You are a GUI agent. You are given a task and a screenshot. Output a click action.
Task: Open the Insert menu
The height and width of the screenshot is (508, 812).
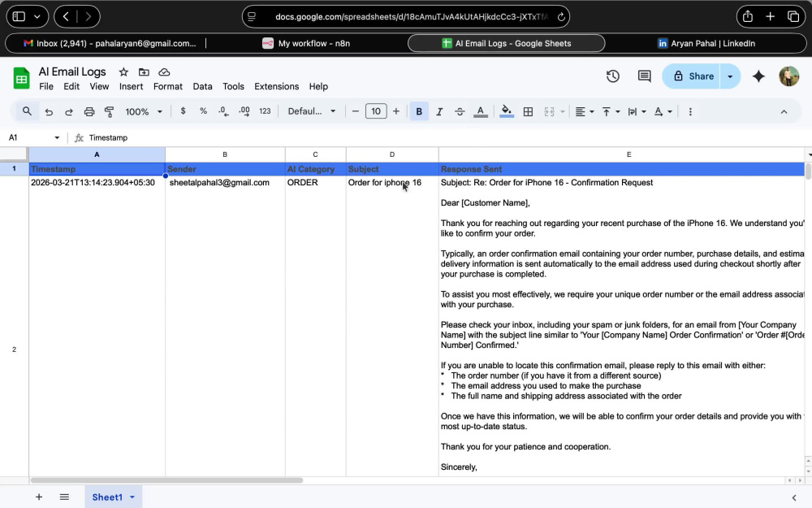coord(131,87)
